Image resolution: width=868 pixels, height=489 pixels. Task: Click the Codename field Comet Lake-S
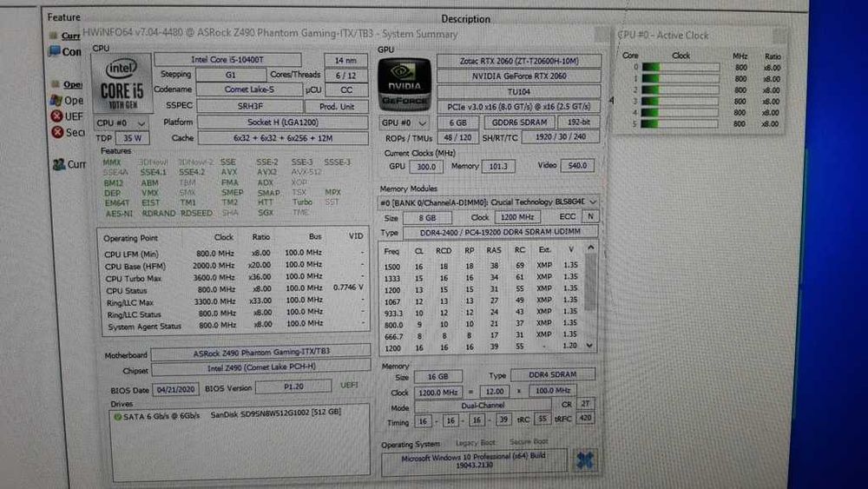pos(249,89)
